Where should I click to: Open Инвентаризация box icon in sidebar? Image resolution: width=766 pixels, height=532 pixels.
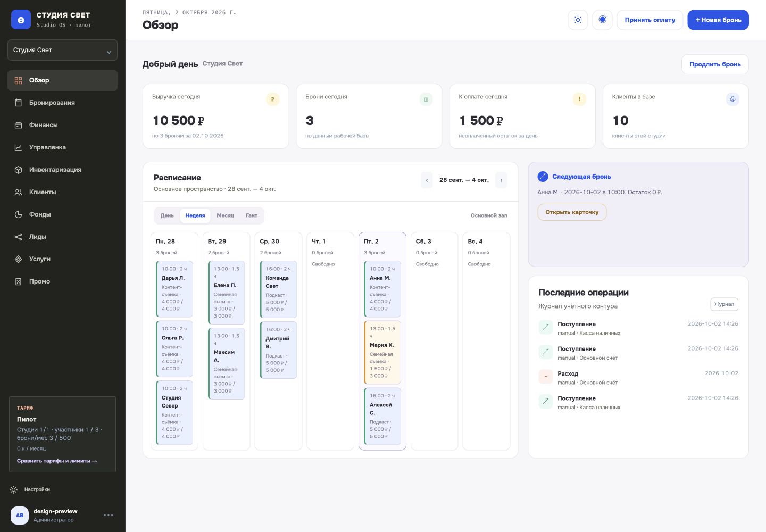click(x=19, y=170)
